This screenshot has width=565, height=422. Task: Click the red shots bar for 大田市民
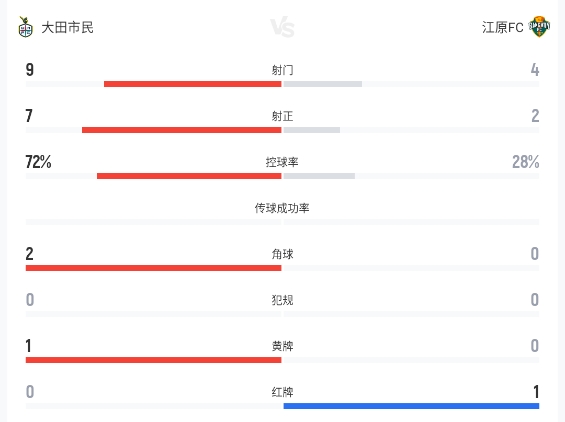[x=193, y=84]
